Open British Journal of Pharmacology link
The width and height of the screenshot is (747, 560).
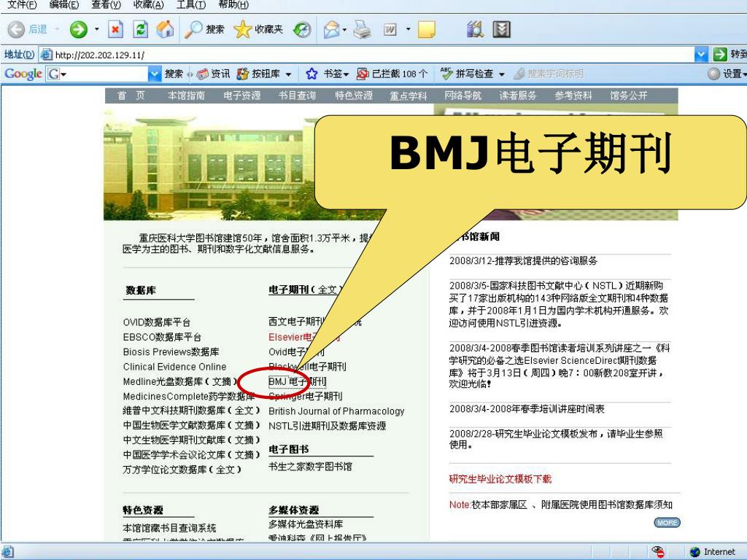[x=336, y=411]
